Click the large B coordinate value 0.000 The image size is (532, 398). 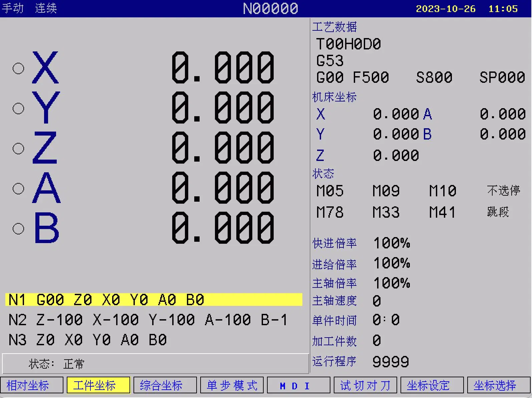[x=223, y=227]
